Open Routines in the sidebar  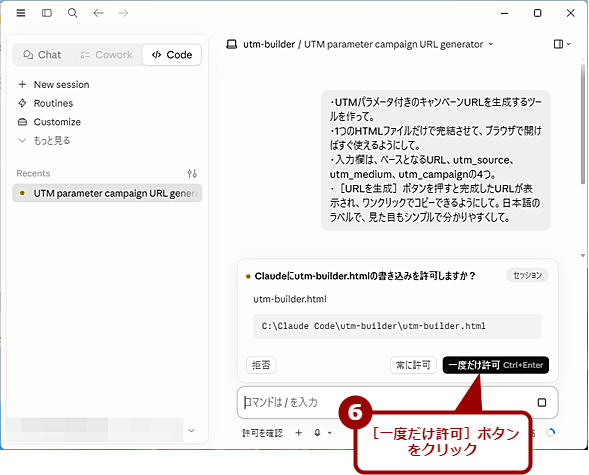[x=46, y=103]
